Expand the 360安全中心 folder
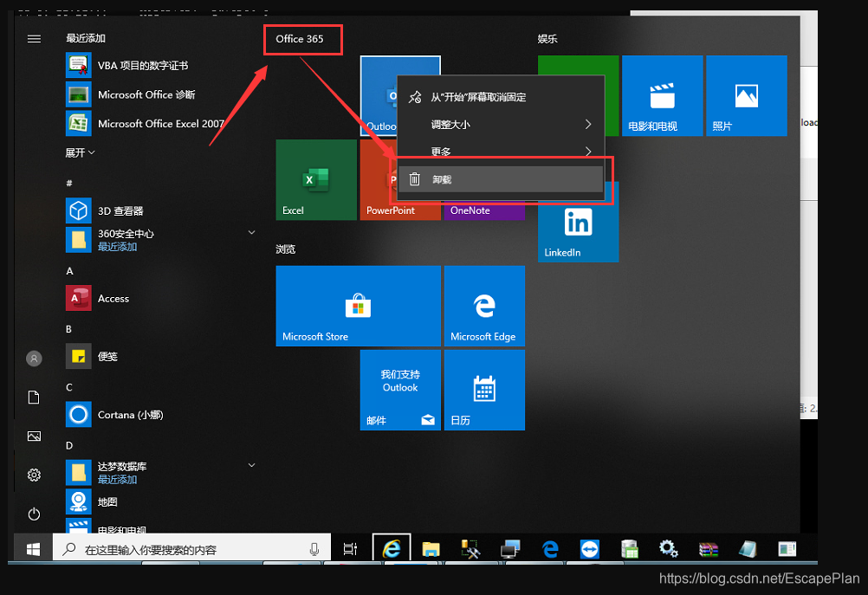This screenshot has height=595, width=868. 251,232
